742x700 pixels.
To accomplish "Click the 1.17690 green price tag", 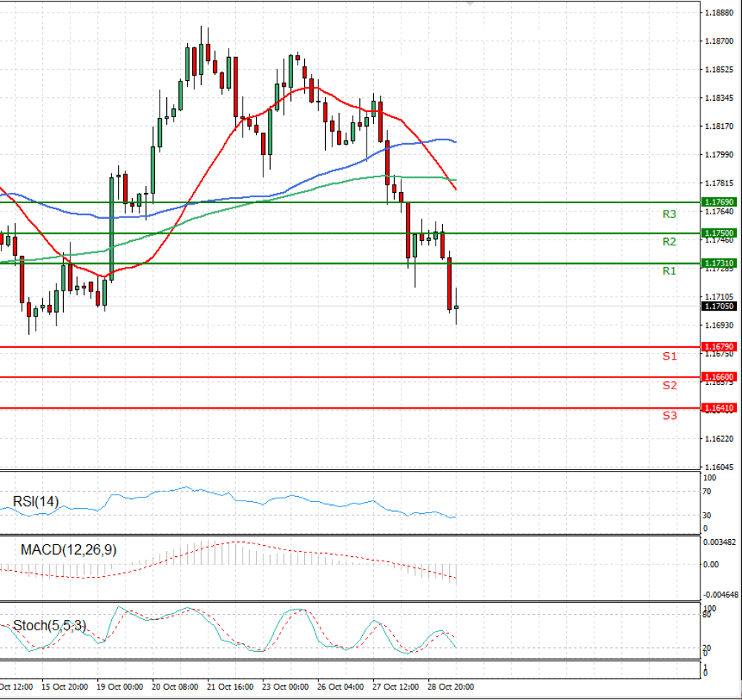I will [x=719, y=202].
